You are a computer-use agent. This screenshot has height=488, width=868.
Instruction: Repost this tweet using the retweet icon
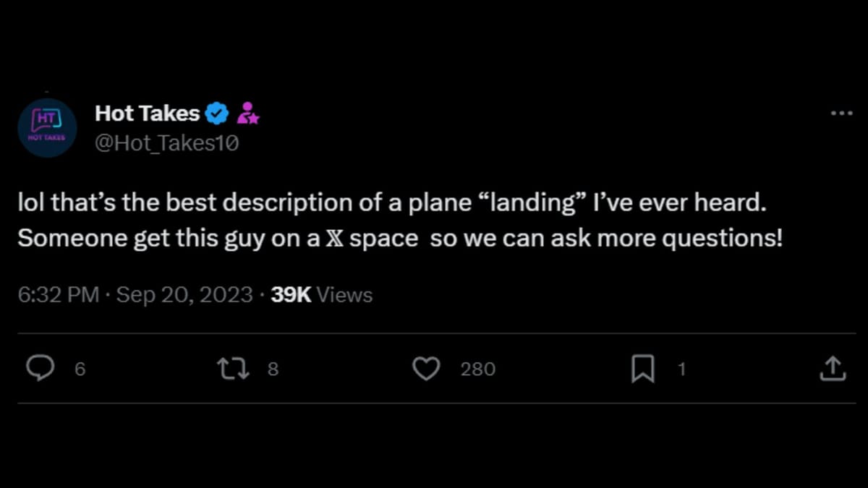tap(234, 369)
